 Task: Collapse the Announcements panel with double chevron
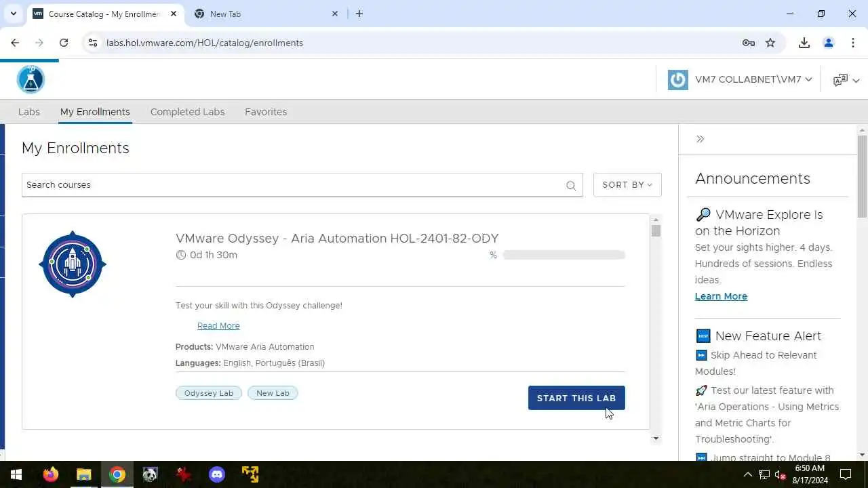(x=700, y=139)
